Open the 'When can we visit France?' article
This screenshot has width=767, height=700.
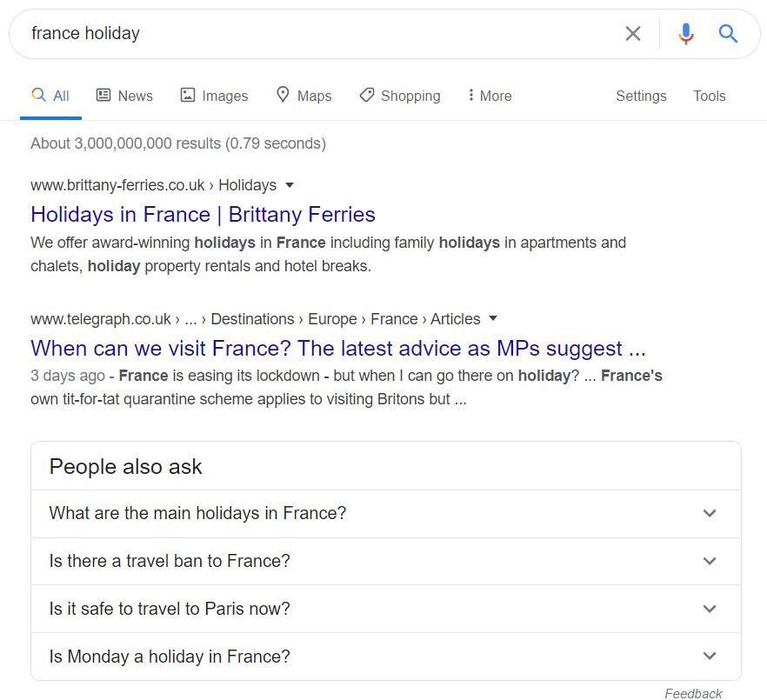pyautogui.click(x=337, y=349)
